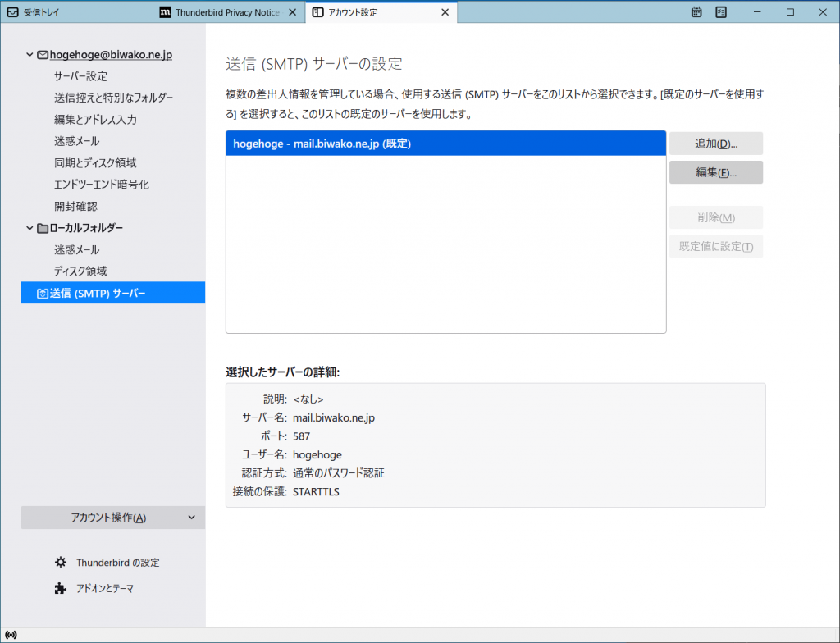This screenshot has height=643, width=840.
Task: Click the online status icon in status bar
Action: [11, 636]
